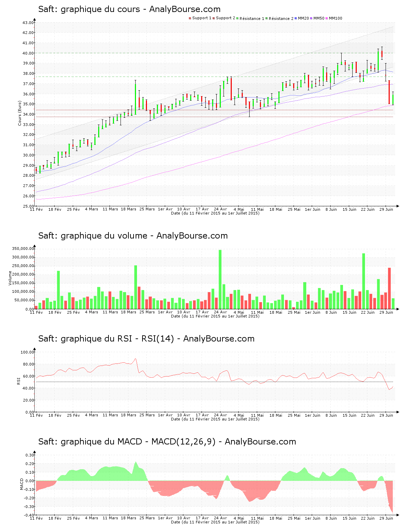Click the 60.00 RSI axis value
412x532 pixels.
(28, 376)
